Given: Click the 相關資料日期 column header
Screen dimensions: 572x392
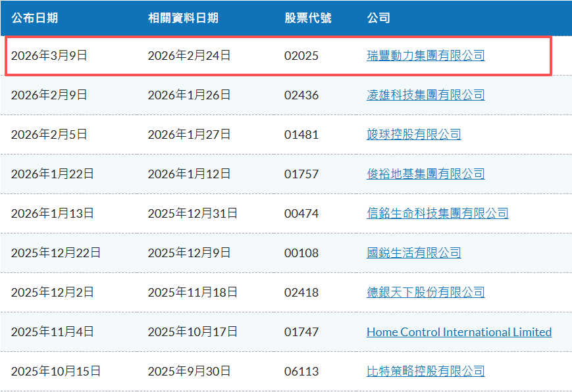Looking at the screenshot, I should point(183,18).
